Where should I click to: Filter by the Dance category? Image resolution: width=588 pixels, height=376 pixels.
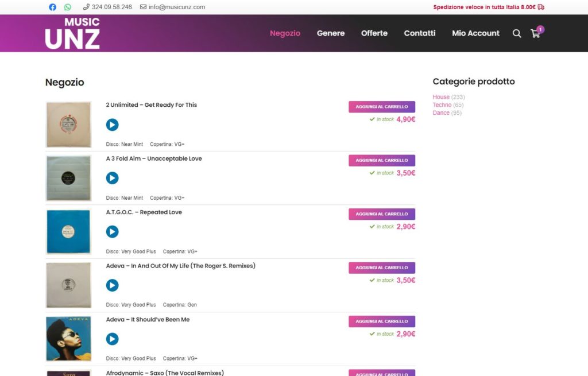tap(440, 113)
